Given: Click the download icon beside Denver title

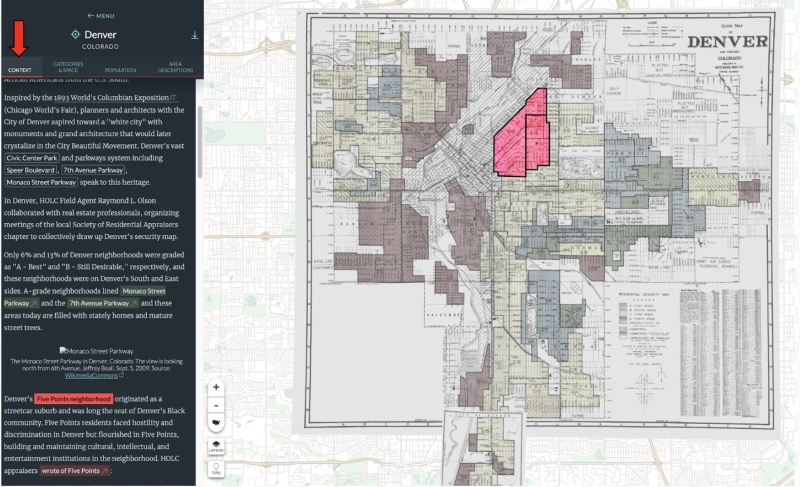Looking at the screenshot, I should click(x=194, y=35).
